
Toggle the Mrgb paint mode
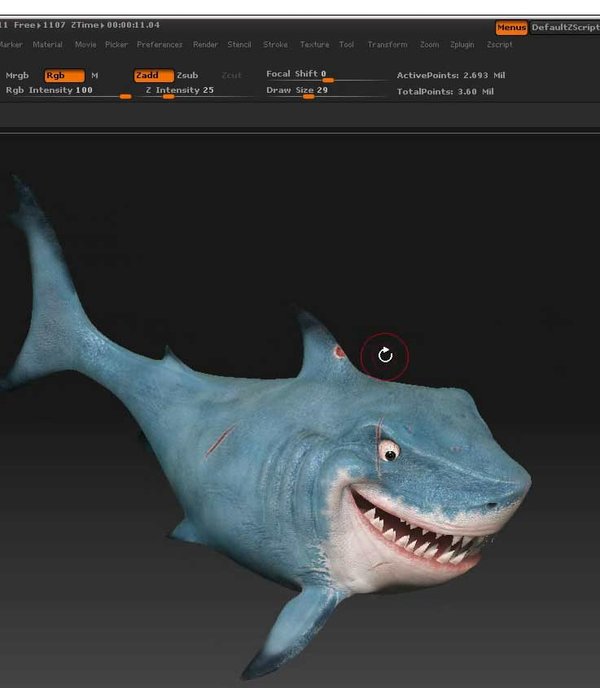pos(17,75)
